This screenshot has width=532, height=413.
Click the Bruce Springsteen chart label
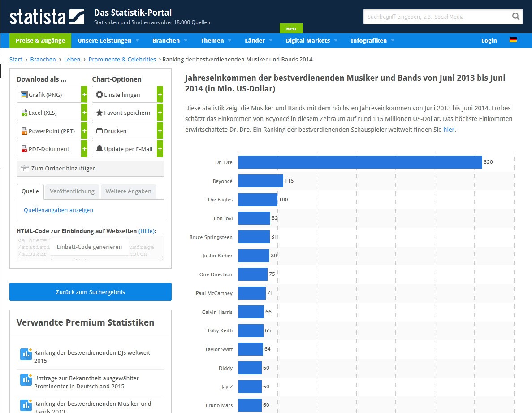click(211, 237)
